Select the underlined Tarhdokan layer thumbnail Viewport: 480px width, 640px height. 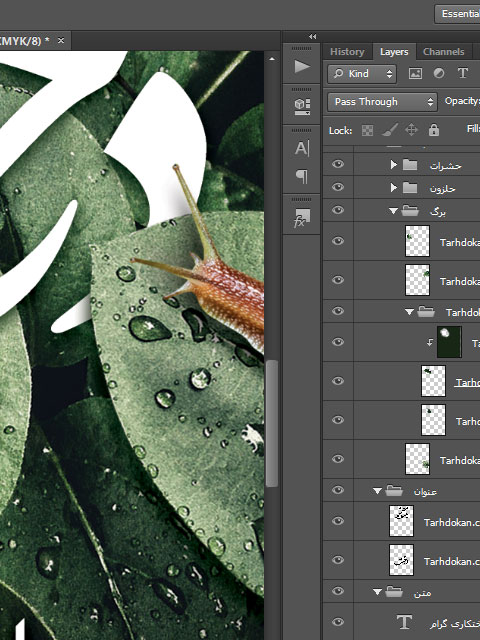point(433,381)
